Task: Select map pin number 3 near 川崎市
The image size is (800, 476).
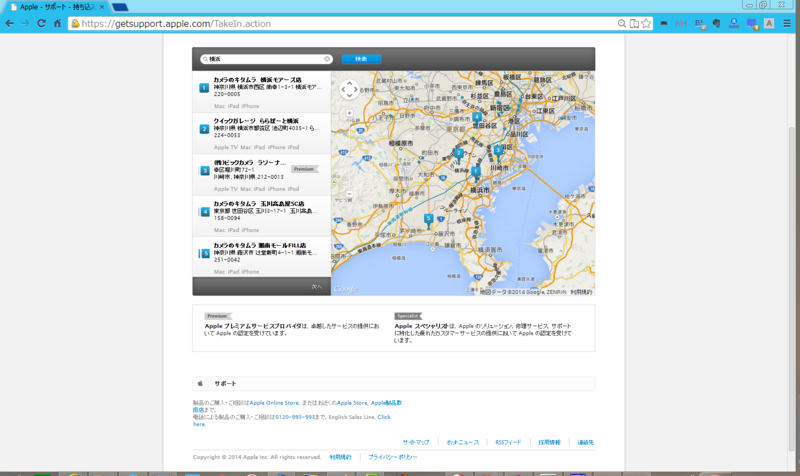Action: (x=498, y=152)
